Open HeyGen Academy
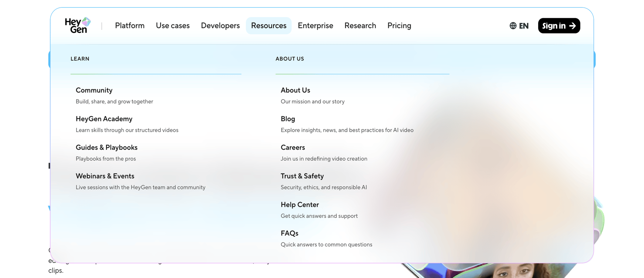The image size is (644, 278). (104, 119)
